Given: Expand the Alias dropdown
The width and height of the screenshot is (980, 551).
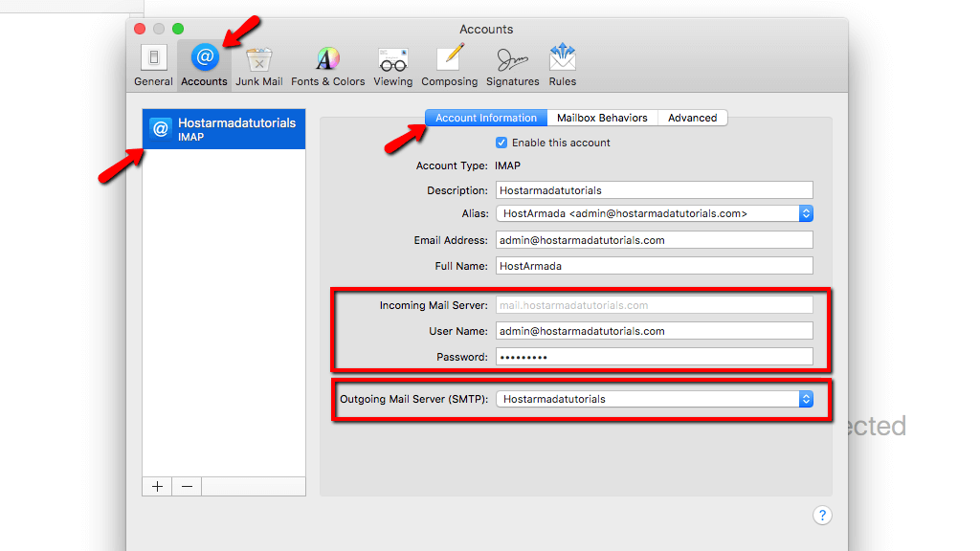Looking at the screenshot, I should coord(655,213).
